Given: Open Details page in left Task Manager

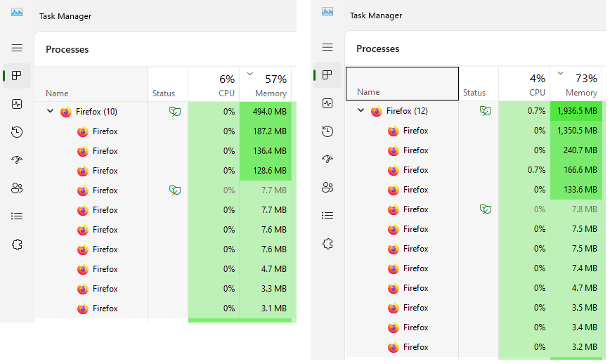Looking at the screenshot, I should tap(17, 216).
